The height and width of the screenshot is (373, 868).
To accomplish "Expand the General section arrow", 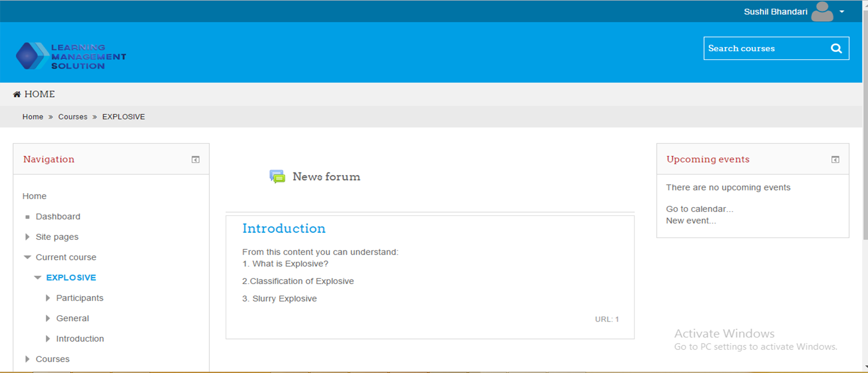I will tap(48, 318).
